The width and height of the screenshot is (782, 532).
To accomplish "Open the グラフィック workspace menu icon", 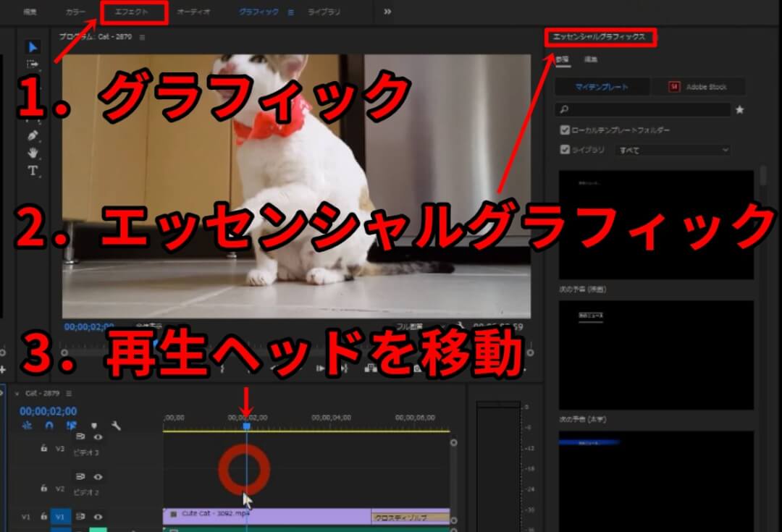I will pos(291,12).
